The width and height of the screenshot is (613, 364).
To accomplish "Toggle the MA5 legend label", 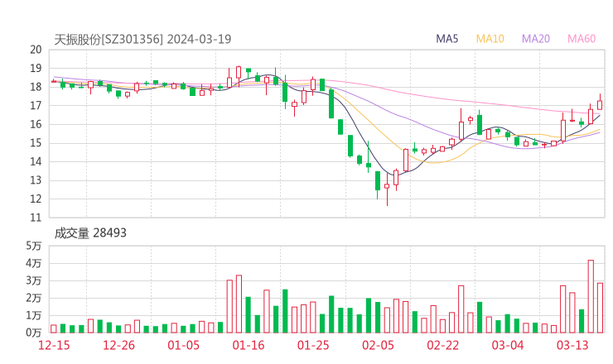I will [x=447, y=39].
